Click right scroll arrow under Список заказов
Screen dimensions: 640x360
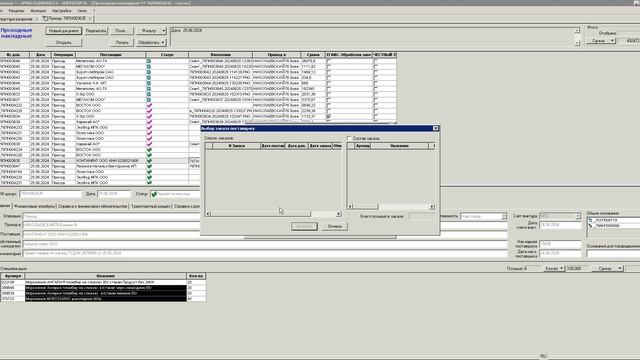(338, 213)
